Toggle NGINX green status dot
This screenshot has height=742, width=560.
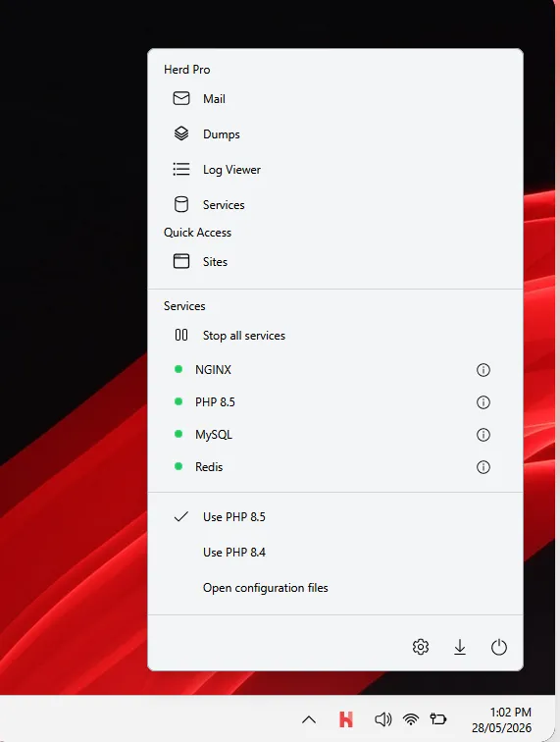click(x=178, y=369)
